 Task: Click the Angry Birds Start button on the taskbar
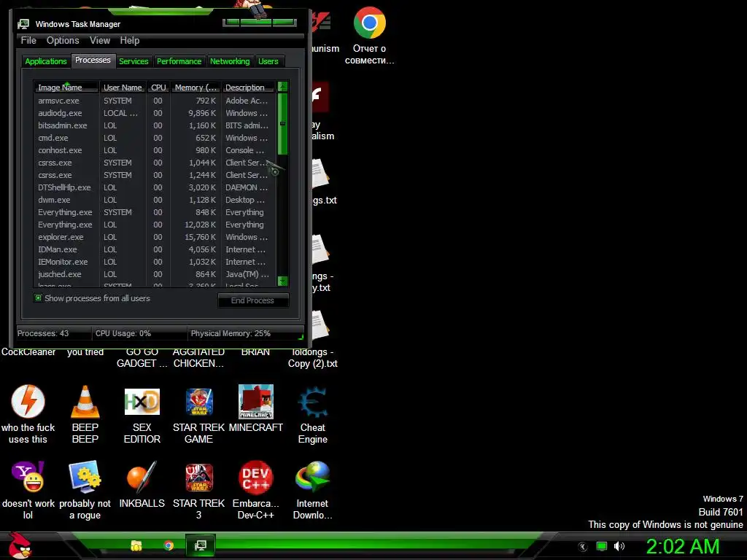tap(20, 545)
